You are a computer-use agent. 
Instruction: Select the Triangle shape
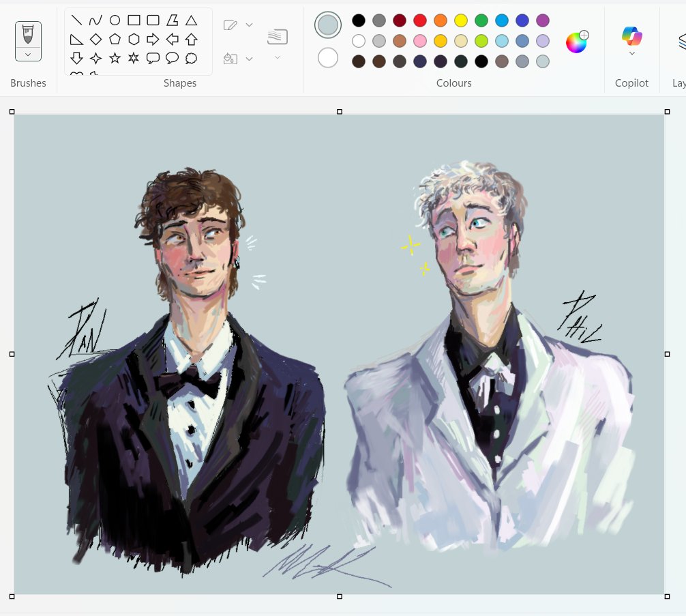coord(191,20)
